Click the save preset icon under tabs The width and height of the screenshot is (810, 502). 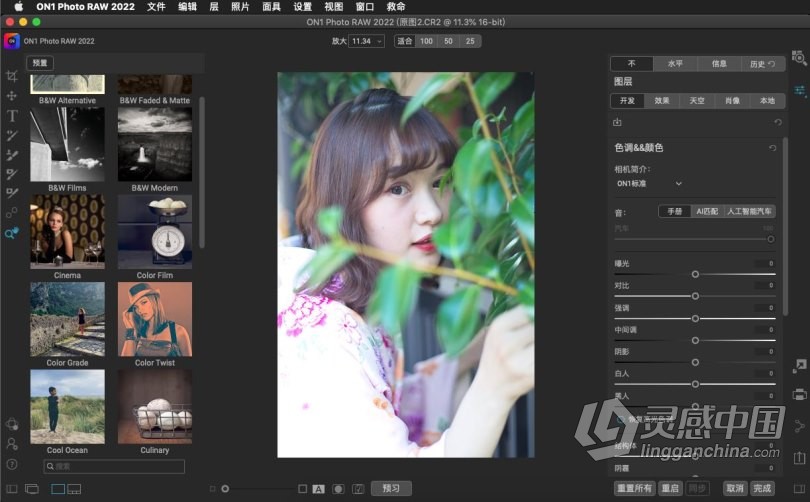617,122
